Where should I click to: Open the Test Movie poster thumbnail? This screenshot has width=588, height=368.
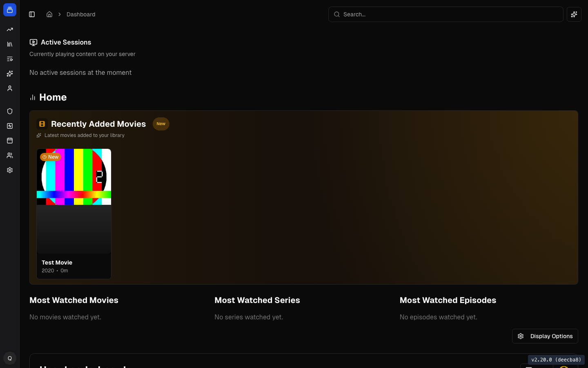(x=74, y=201)
